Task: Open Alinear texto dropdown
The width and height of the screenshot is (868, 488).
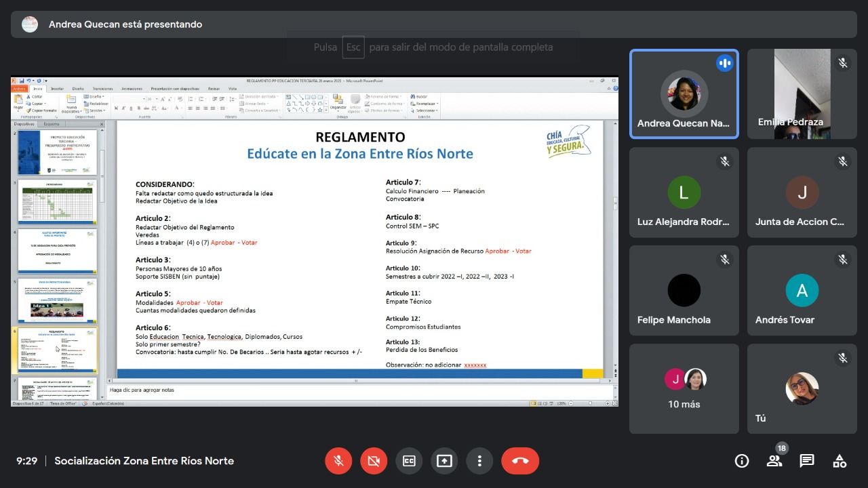Action: click(x=255, y=104)
